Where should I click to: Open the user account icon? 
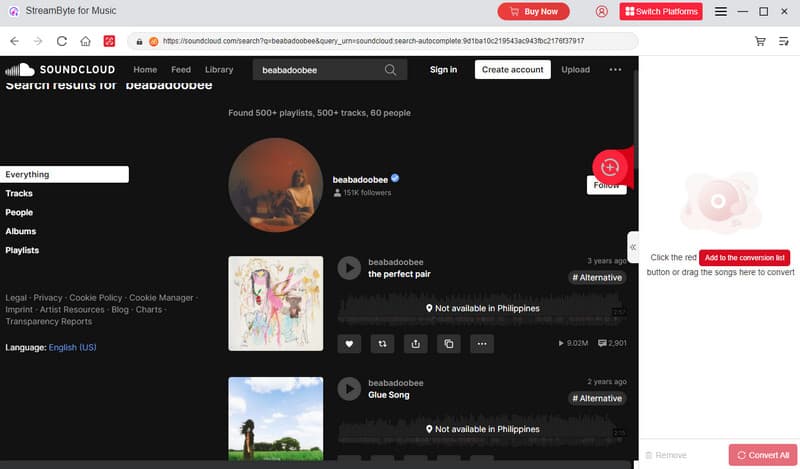pos(602,11)
